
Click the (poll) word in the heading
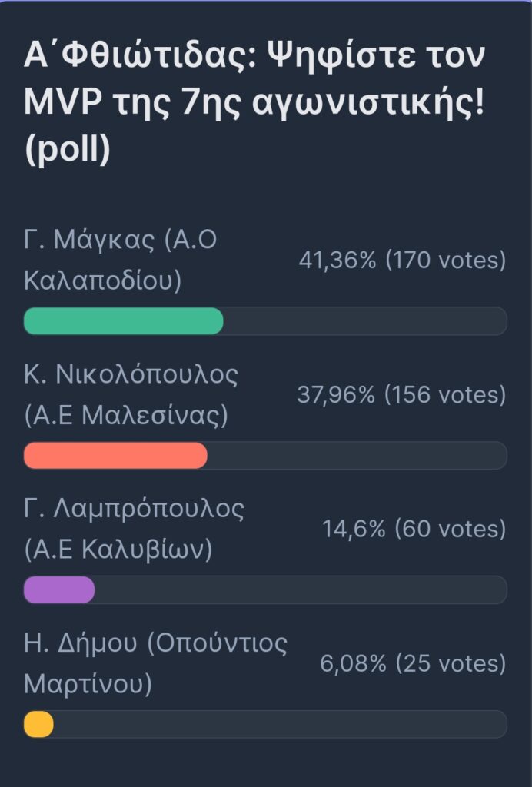point(67,150)
